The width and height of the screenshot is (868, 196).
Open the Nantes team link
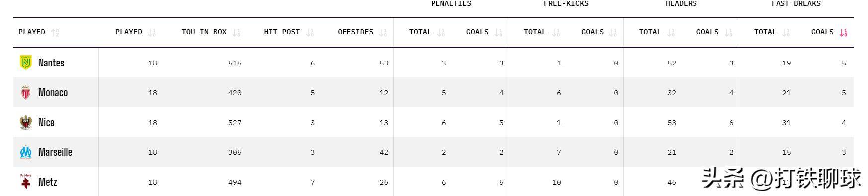(51, 63)
